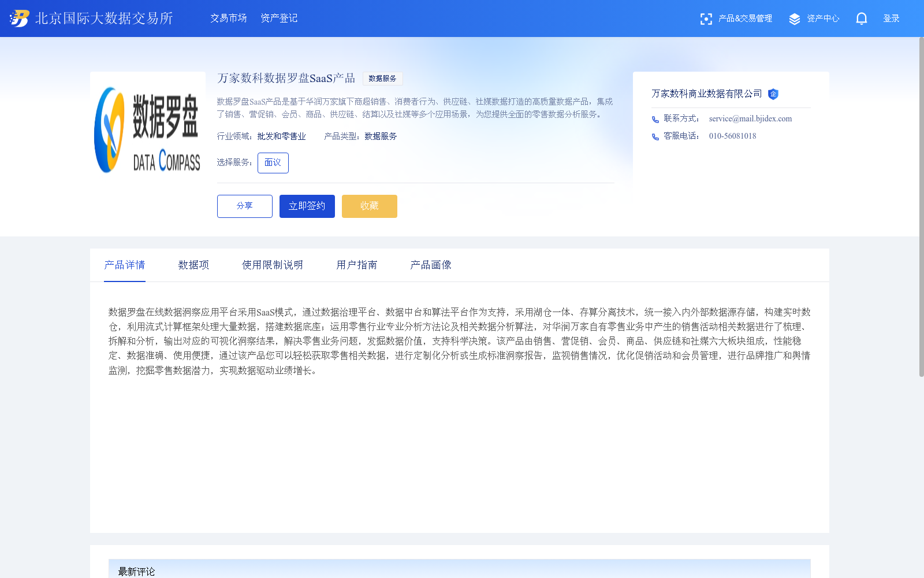Click the 立即签约 button
The width and height of the screenshot is (924, 578).
[x=307, y=206]
